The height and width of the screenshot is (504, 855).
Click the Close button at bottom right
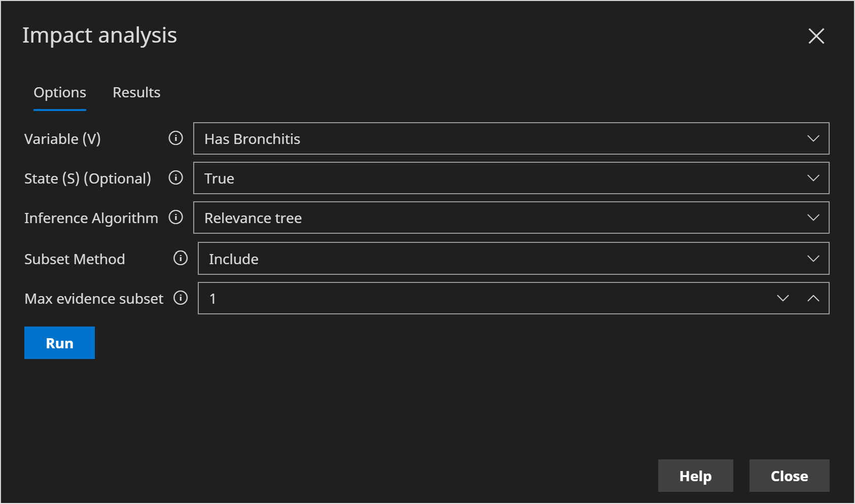[789, 476]
